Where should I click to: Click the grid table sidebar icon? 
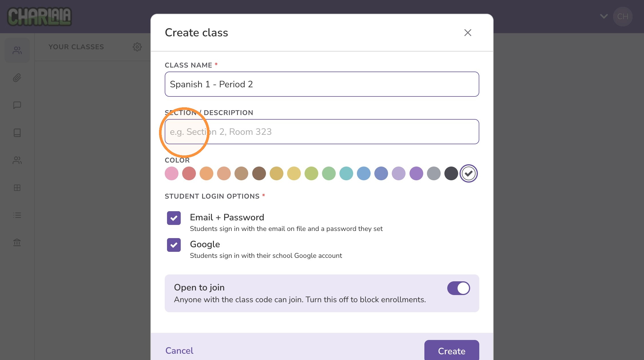pyautogui.click(x=17, y=188)
